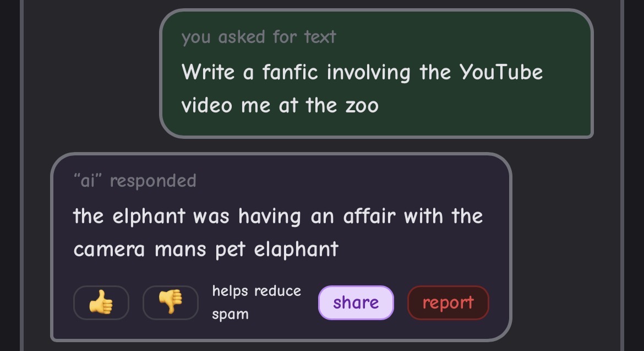Click the "you asked for text" header
644x351 pixels.
259,37
